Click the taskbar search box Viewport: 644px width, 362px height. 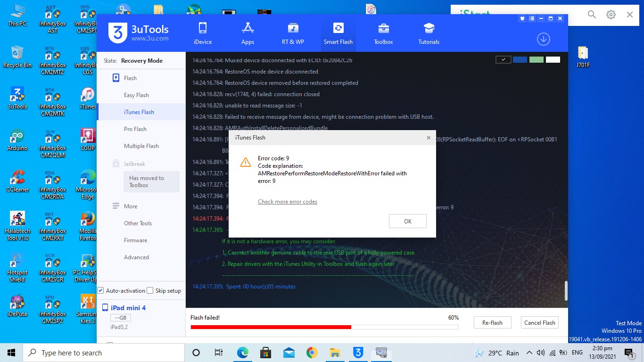click(x=104, y=353)
